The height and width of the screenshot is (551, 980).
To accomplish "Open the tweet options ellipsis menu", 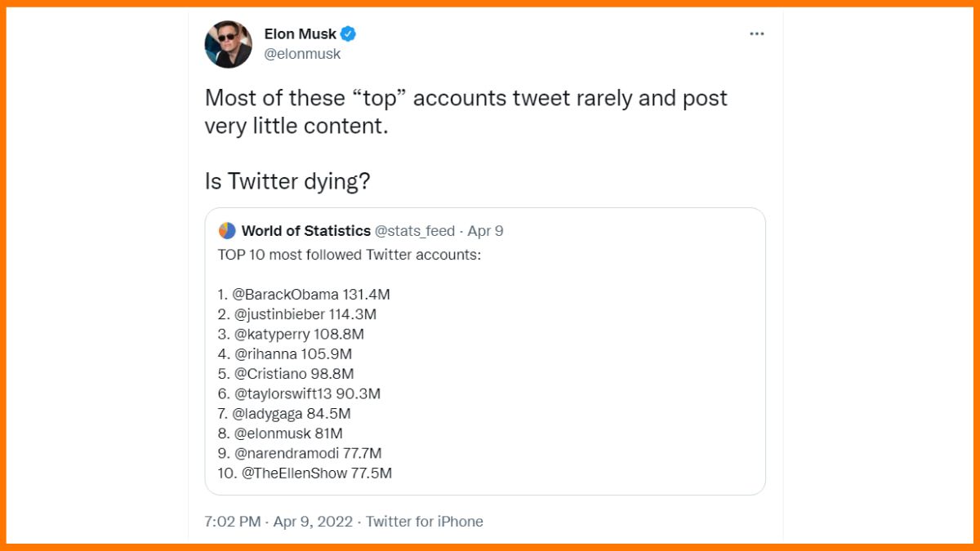I will click(x=757, y=33).
